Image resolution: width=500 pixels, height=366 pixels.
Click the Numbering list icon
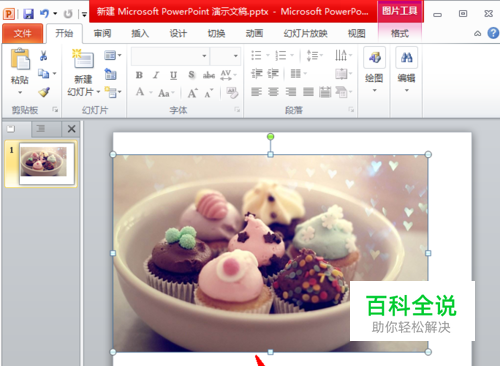click(x=281, y=55)
